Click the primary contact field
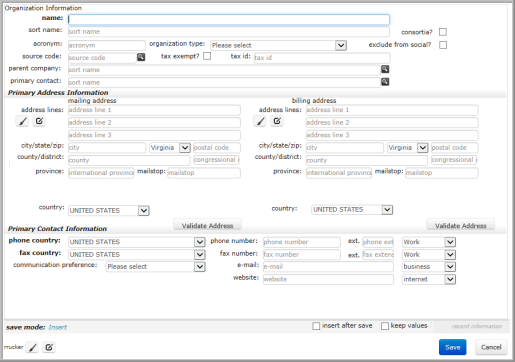The width and height of the screenshot is (515, 362). pos(224,82)
